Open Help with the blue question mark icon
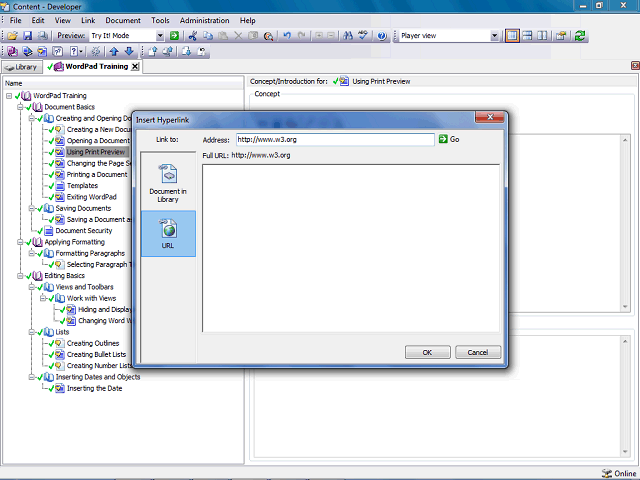This screenshot has height=480, width=640. [x=382, y=36]
